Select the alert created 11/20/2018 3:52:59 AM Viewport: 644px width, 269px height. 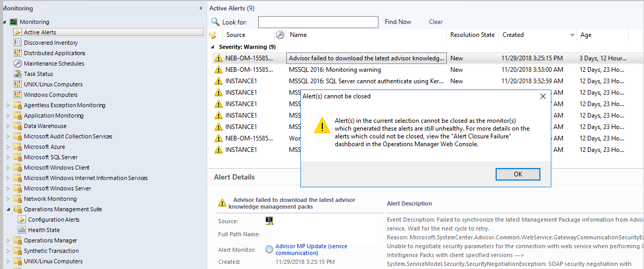[427, 81]
